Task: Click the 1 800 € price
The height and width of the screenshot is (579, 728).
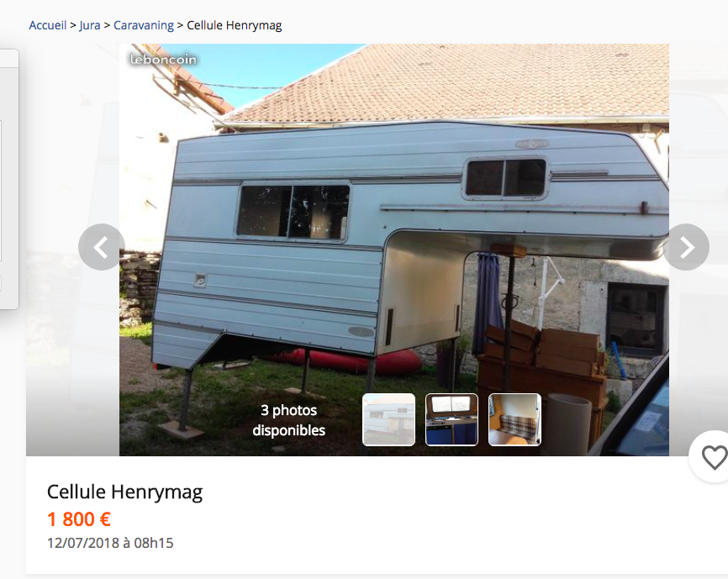Action: [x=79, y=519]
